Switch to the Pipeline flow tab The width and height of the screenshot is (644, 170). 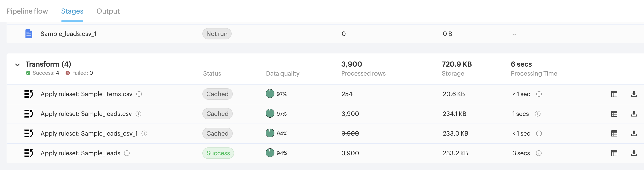point(27,11)
